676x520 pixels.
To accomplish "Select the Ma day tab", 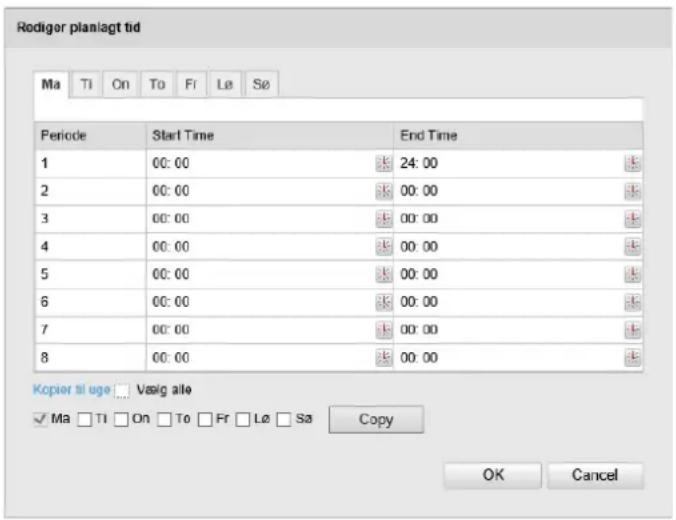I will point(51,85).
